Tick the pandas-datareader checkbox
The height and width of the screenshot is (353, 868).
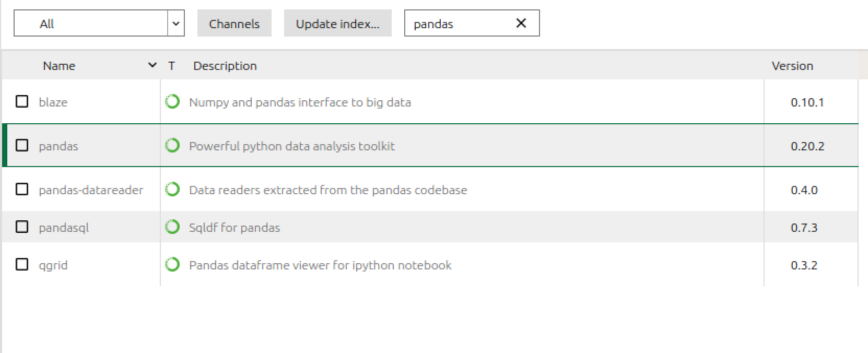[21, 190]
